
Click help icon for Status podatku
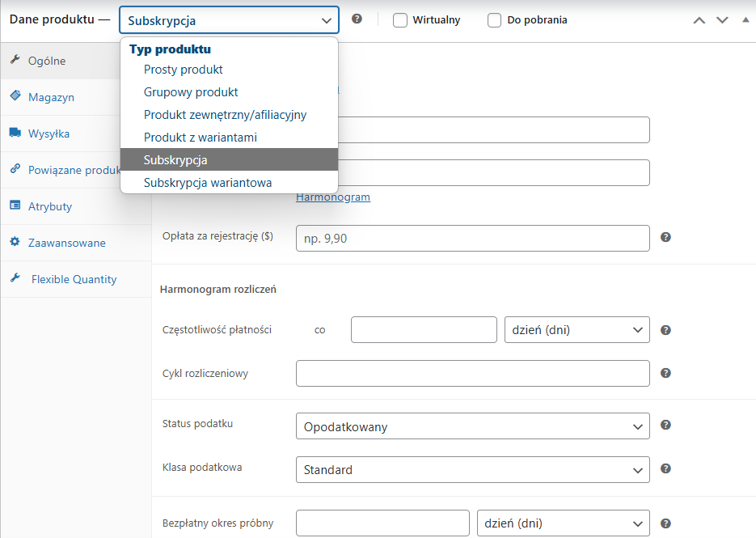665,425
